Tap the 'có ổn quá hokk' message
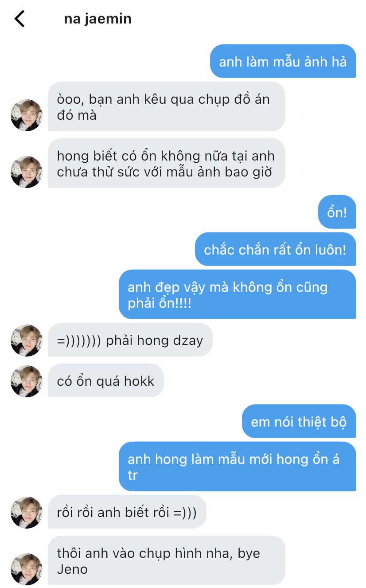This screenshot has height=588, width=366. click(106, 380)
